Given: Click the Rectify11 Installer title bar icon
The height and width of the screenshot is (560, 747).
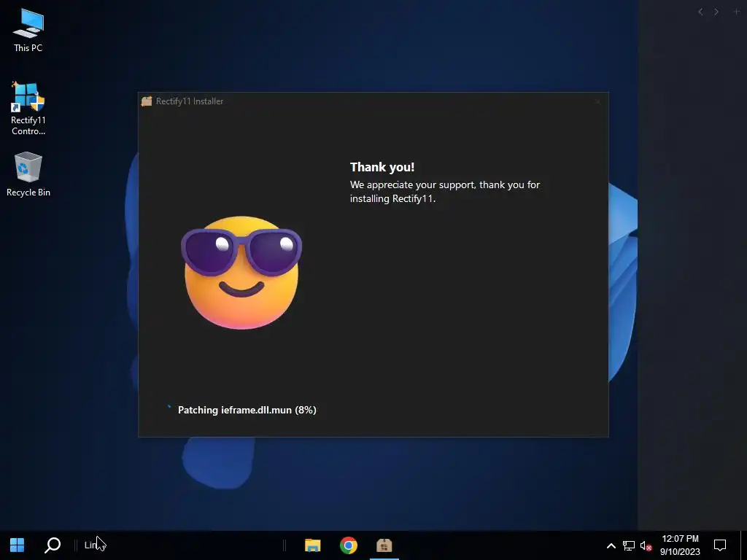Looking at the screenshot, I should coord(147,101).
